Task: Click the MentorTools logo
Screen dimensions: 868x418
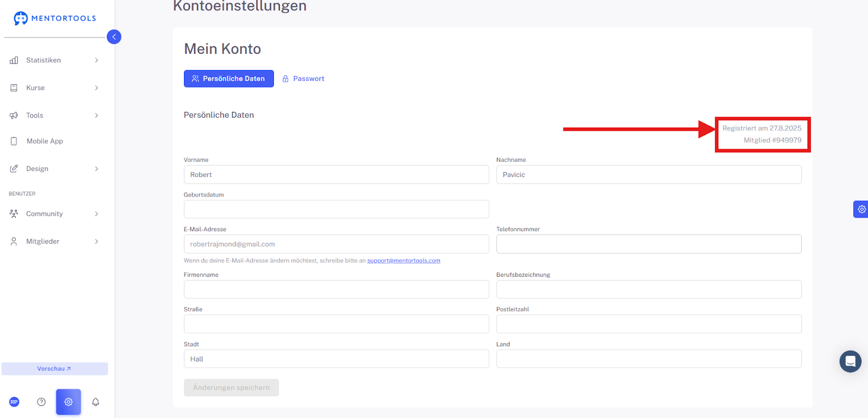Action: [55, 18]
